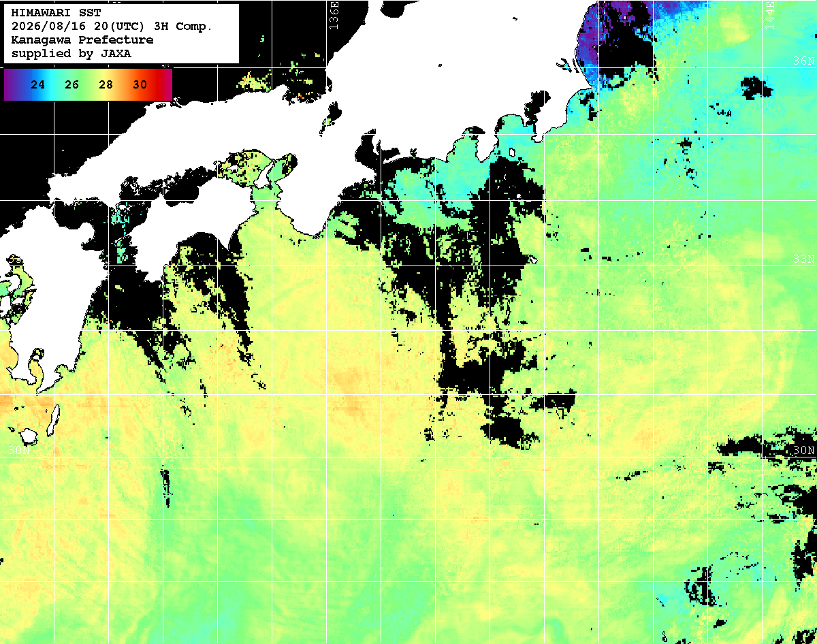This screenshot has width=817, height=644.
Task: Click the small black cloud patch beside 36N
Action: [757, 87]
